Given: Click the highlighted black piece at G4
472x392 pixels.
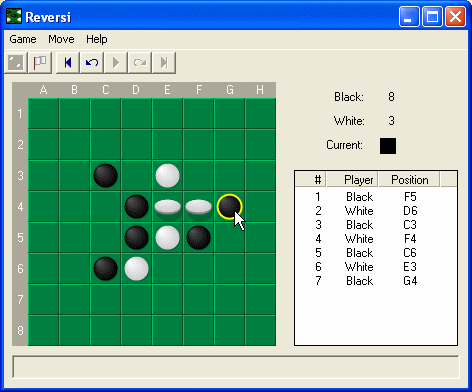Looking at the screenshot, I should pyautogui.click(x=229, y=206).
